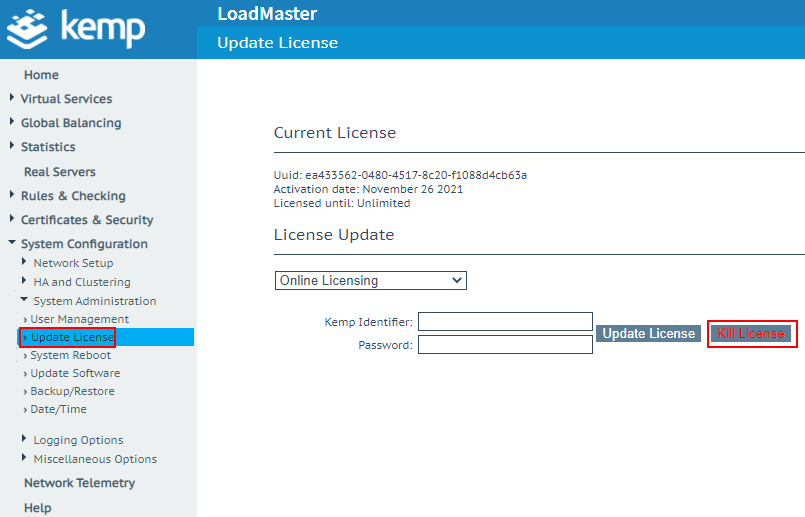Open the Help menu item
The height and width of the screenshot is (517, 805).
coord(37,508)
